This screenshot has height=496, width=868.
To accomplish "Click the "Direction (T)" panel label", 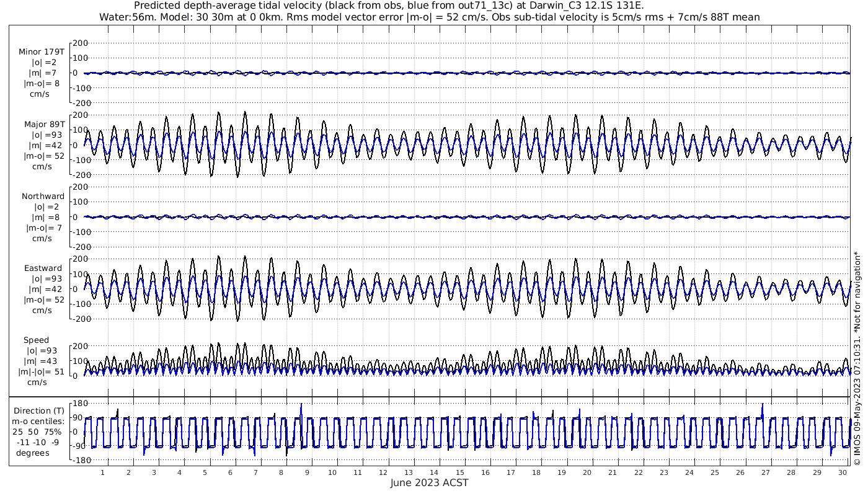I will click(x=39, y=410).
